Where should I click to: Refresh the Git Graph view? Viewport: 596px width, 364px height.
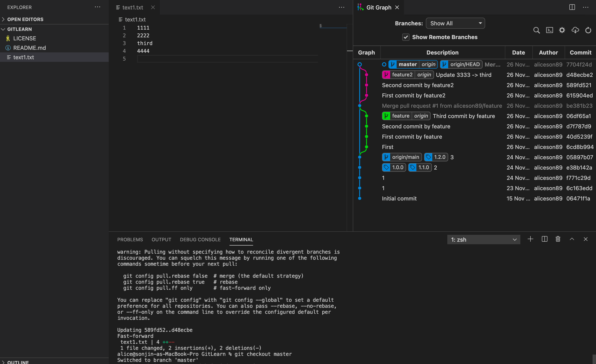pyautogui.click(x=588, y=30)
